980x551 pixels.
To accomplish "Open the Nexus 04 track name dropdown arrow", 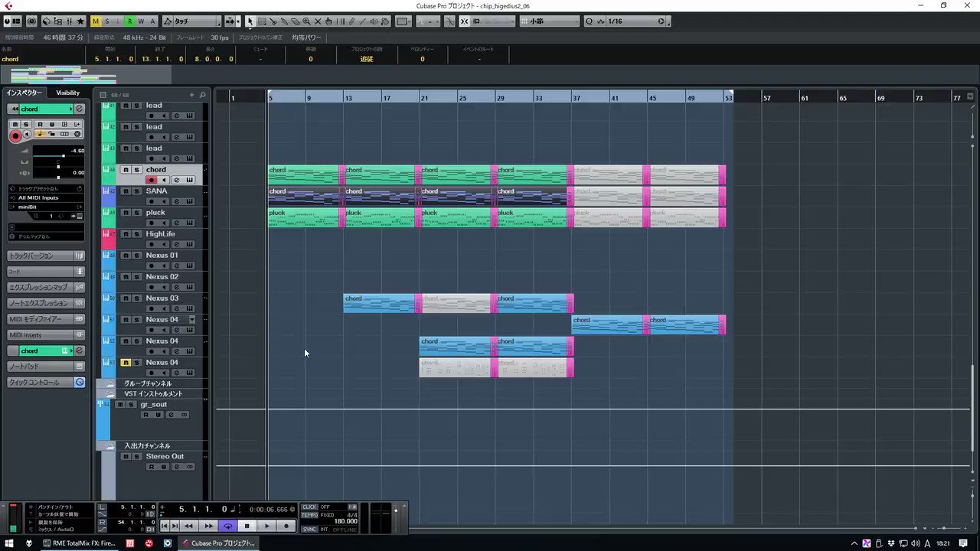I will pos(193,319).
